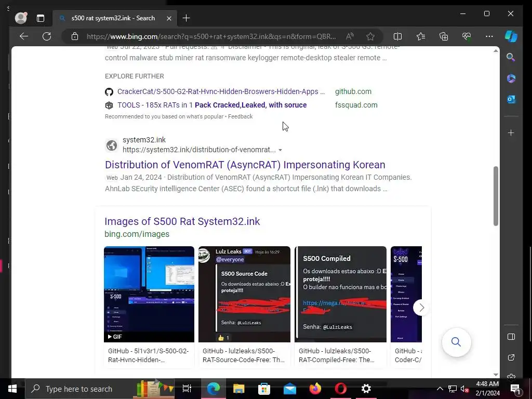Click scrollbar down arrow
Screen dimensions: 532x399
496,375
